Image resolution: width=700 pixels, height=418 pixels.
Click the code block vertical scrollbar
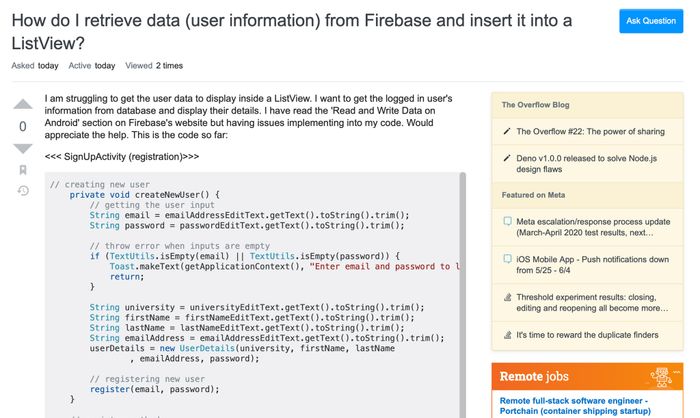(462, 295)
